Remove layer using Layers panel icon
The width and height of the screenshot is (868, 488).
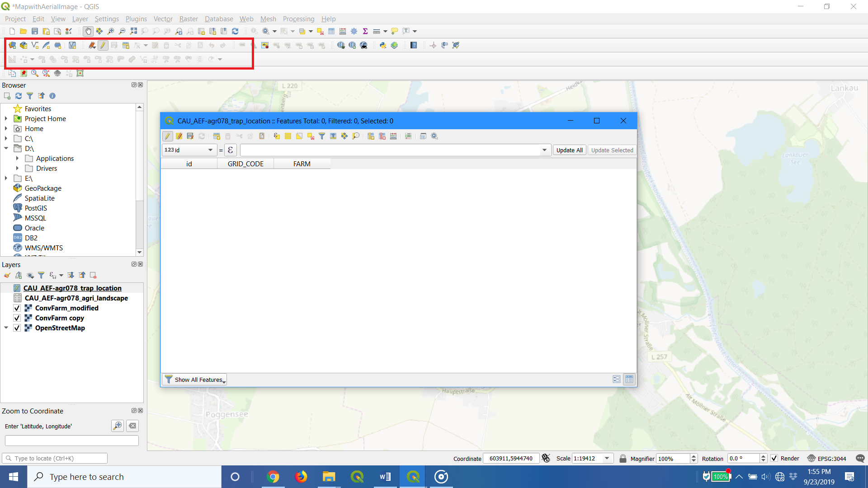pyautogui.click(x=93, y=275)
